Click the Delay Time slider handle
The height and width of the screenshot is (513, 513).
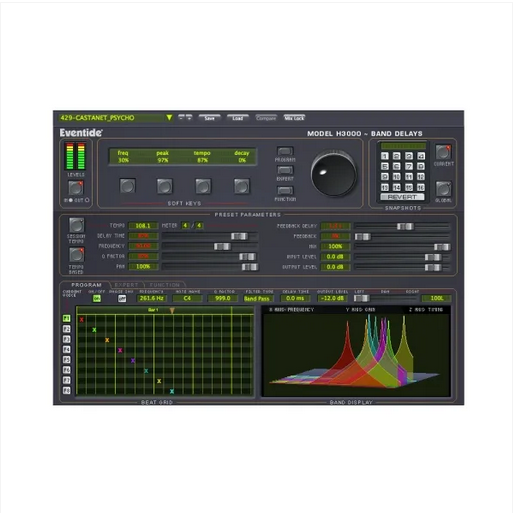(239, 236)
